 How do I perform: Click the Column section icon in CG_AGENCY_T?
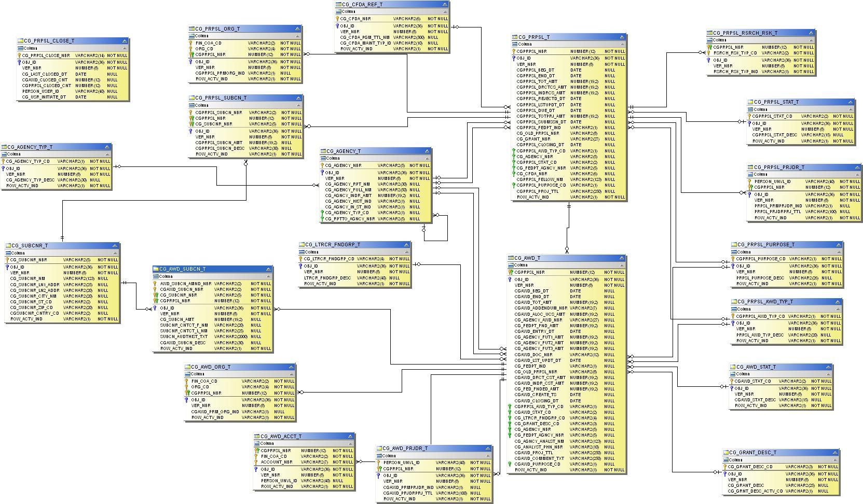coord(323,159)
